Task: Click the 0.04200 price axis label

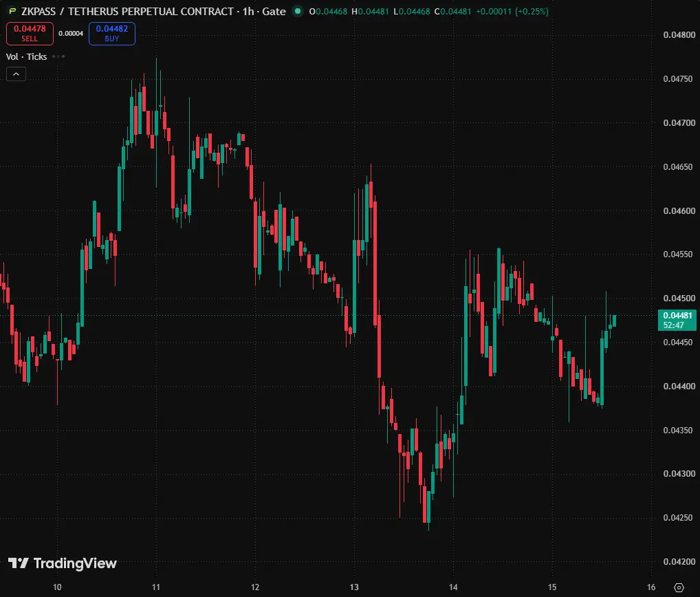Action: 679,562
